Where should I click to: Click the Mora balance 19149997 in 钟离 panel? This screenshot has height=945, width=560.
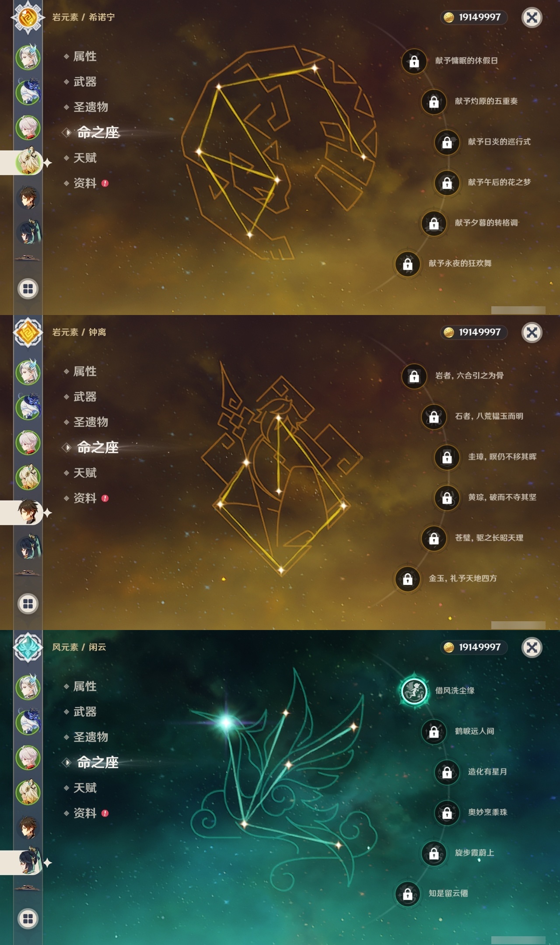(474, 332)
